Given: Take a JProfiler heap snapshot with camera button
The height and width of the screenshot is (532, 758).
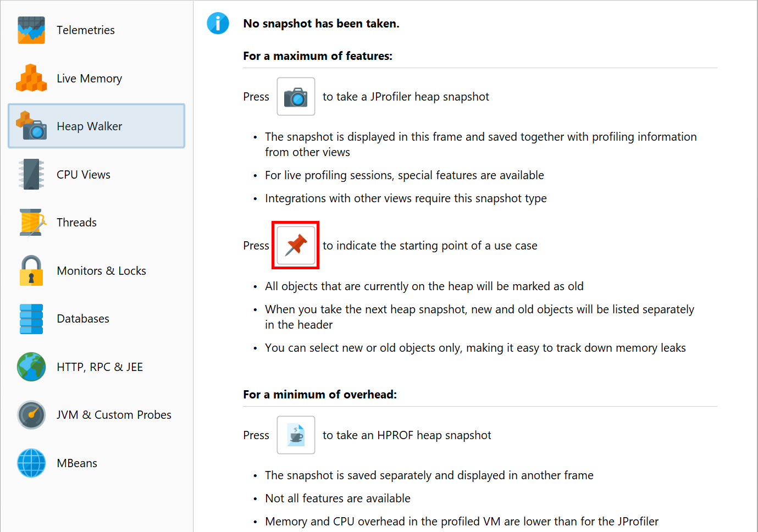Looking at the screenshot, I should pos(296,97).
